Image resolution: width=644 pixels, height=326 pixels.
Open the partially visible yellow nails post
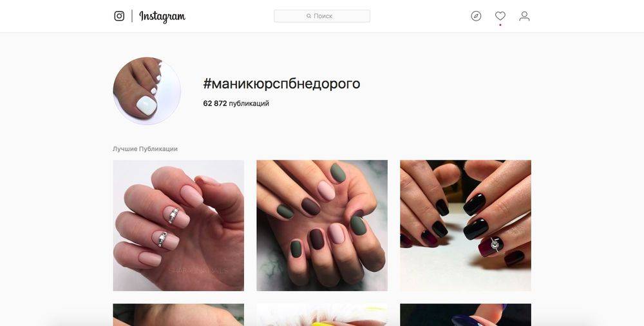322,315
